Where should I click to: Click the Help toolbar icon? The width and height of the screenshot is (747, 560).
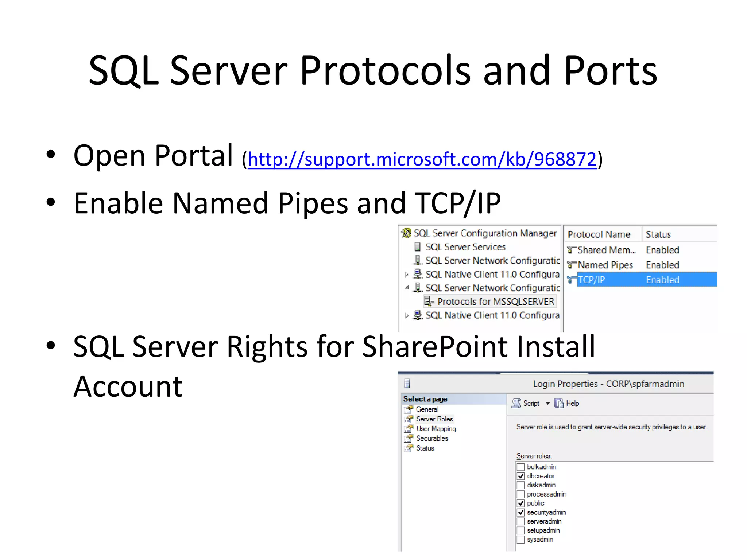[x=559, y=403]
